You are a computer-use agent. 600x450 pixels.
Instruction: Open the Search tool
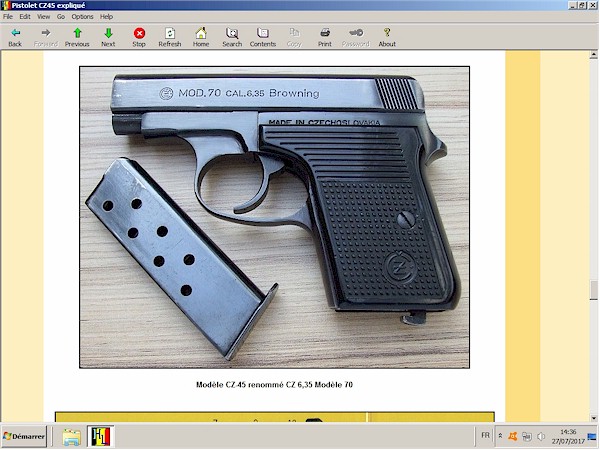click(x=232, y=37)
